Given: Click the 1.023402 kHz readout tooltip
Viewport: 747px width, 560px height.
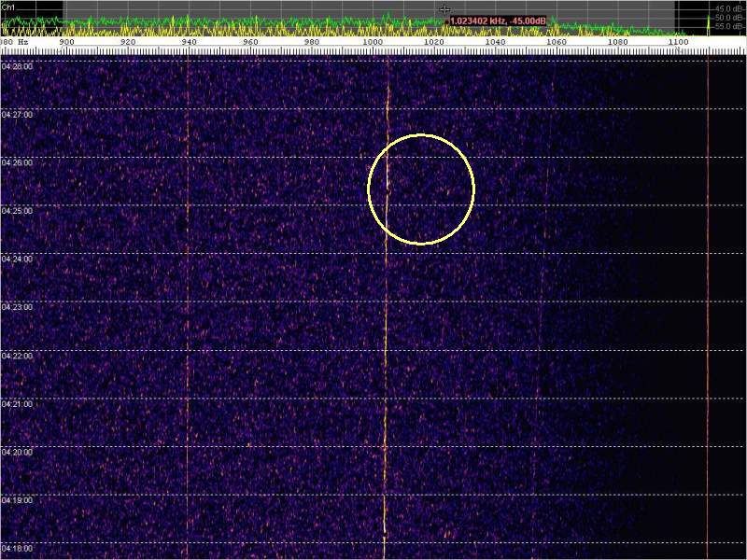Looking at the screenshot, I should pyautogui.click(x=498, y=20).
